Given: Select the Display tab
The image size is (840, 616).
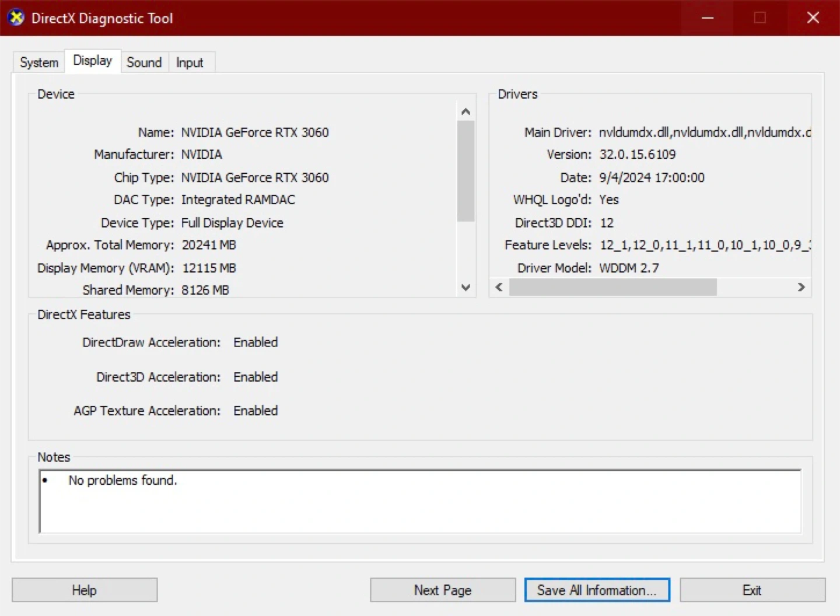Looking at the screenshot, I should point(92,61).
